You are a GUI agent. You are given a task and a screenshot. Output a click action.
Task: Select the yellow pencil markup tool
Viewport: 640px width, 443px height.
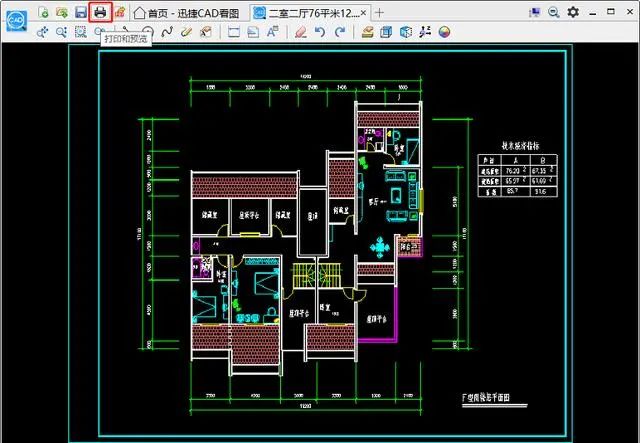click(x=186, y=32)
